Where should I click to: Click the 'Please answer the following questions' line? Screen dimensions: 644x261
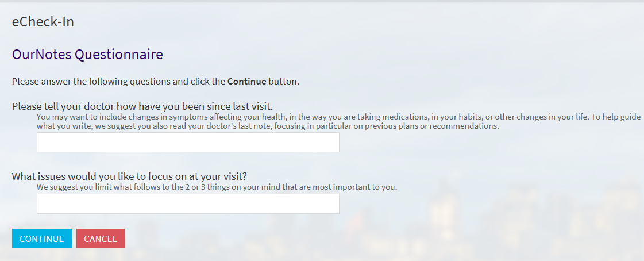(x=156, y=82)
